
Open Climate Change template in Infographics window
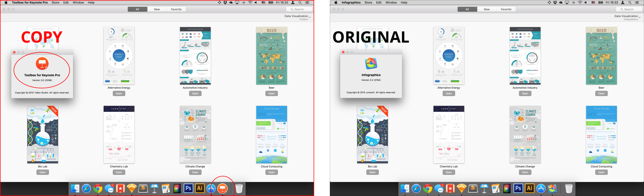tap(525, 172)
